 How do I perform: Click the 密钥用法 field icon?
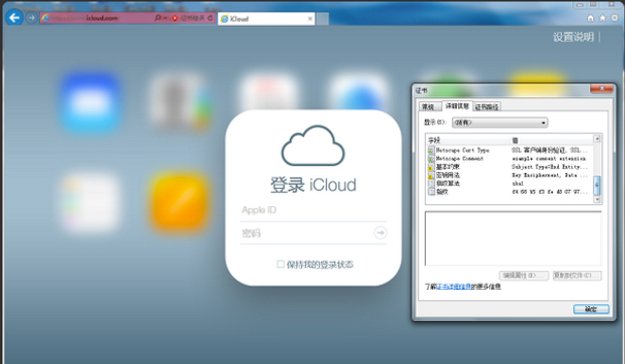click(431, 175)
